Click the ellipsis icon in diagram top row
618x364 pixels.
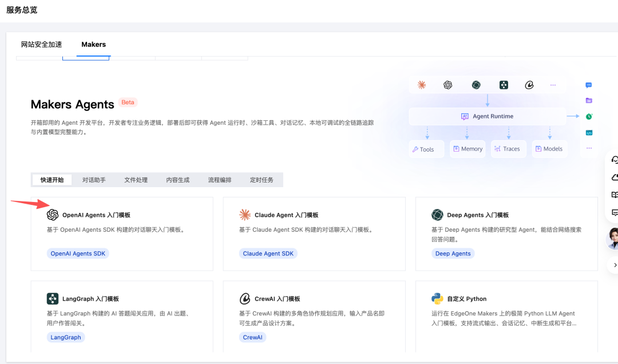coord(553,85)
